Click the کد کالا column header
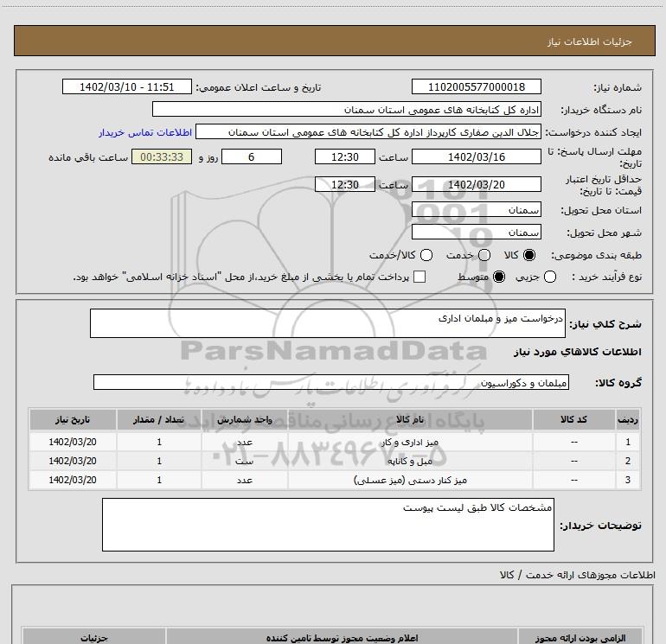 [x=573, y=419]
